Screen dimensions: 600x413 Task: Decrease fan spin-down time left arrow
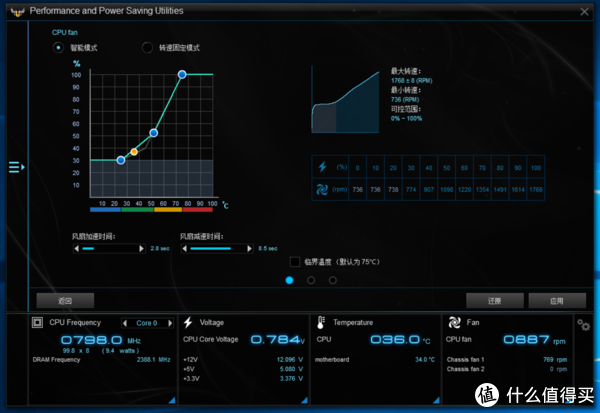pyautogui.click(x=185, y=248)
